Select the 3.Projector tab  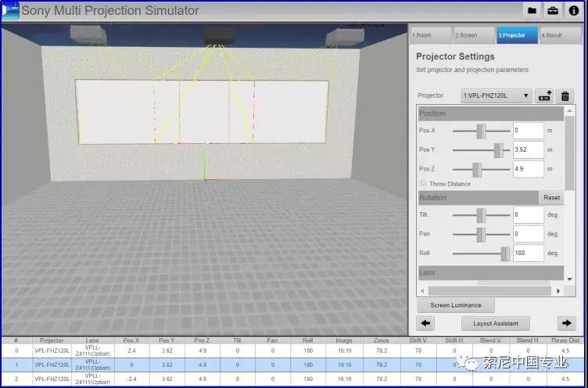pos(517,35)
